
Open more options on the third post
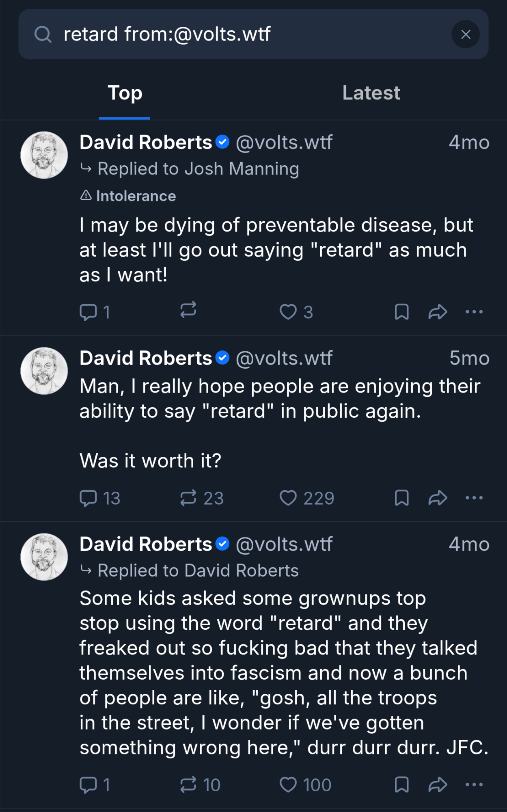[x=474, y=784]
